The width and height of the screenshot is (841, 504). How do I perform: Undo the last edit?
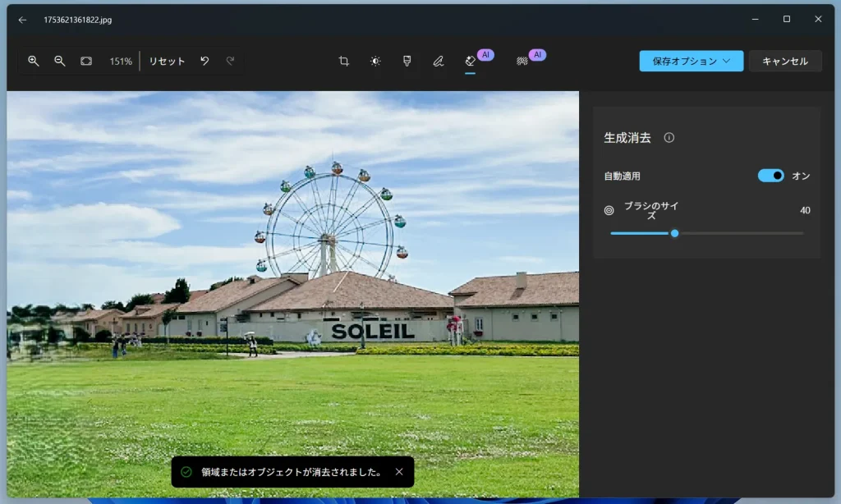[x=205, y=61]
